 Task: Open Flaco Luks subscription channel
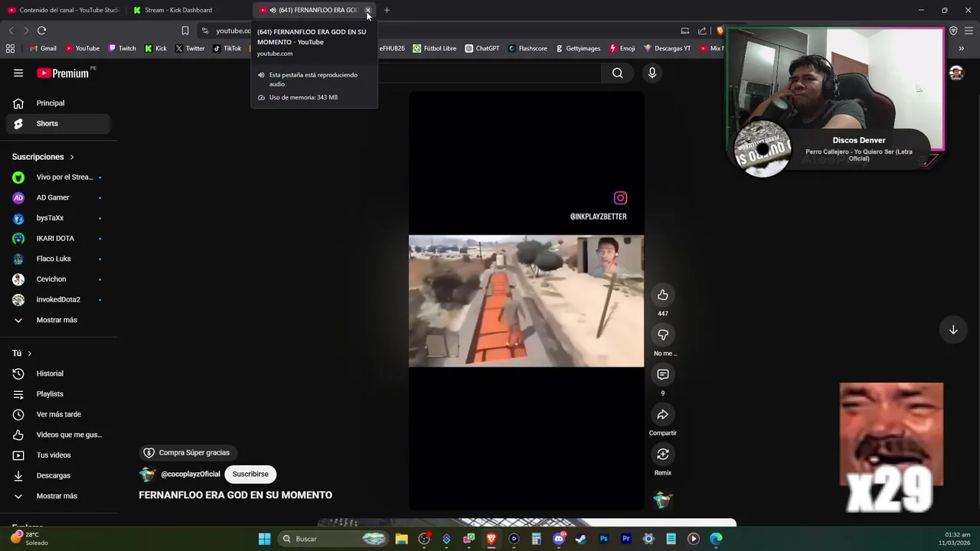59,259
